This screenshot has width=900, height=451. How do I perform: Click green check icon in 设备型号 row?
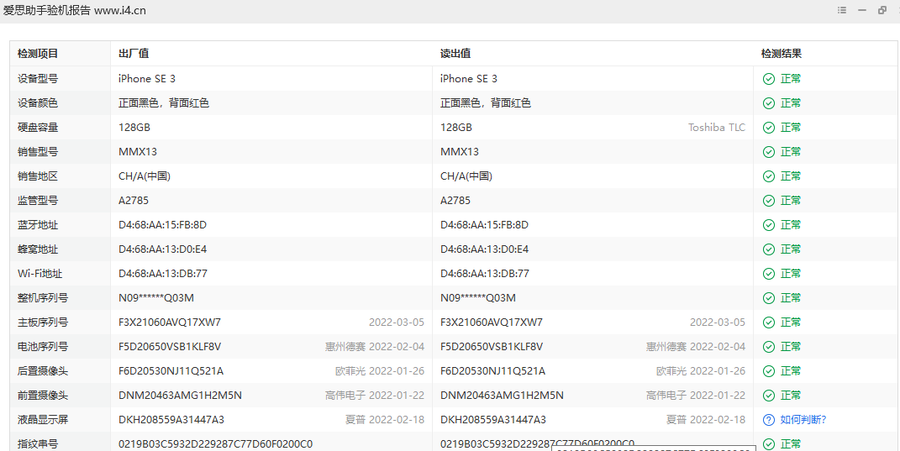pyautogui.click(x=769, y=79)
